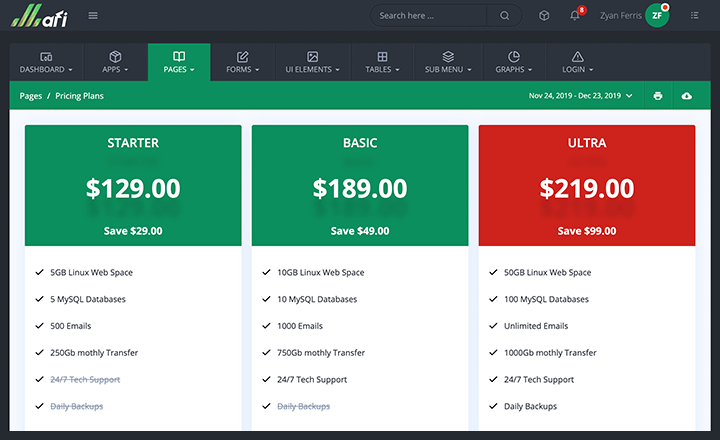This screenshot has height=440, width=720.
Task: Click the Zyan Ferris username
Action: (620, 15)
